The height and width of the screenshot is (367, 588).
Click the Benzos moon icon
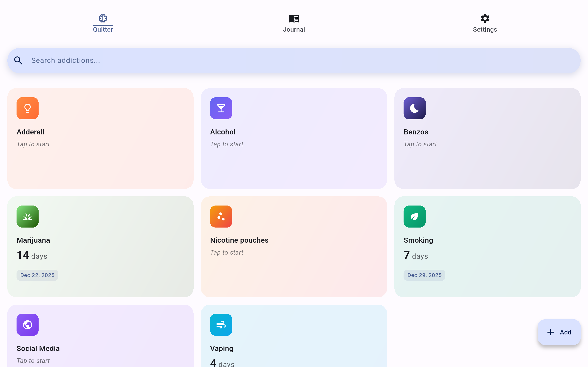coord(414,108)
